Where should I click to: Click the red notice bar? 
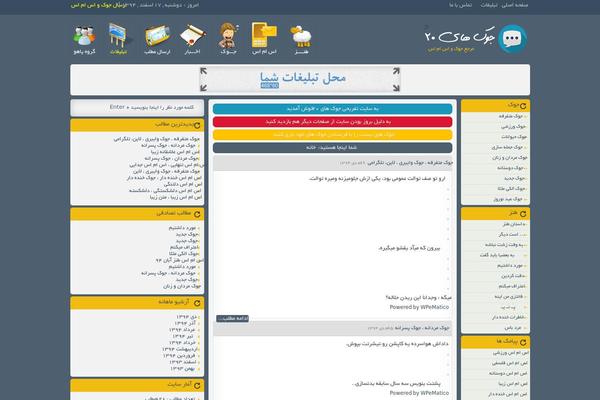332,122
